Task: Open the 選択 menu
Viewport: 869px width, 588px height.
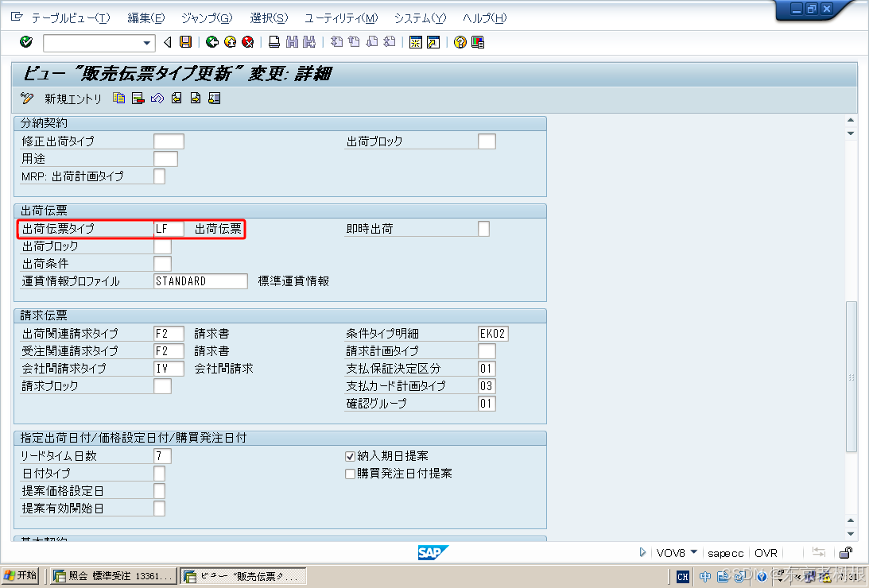Action: click(269, 18)
